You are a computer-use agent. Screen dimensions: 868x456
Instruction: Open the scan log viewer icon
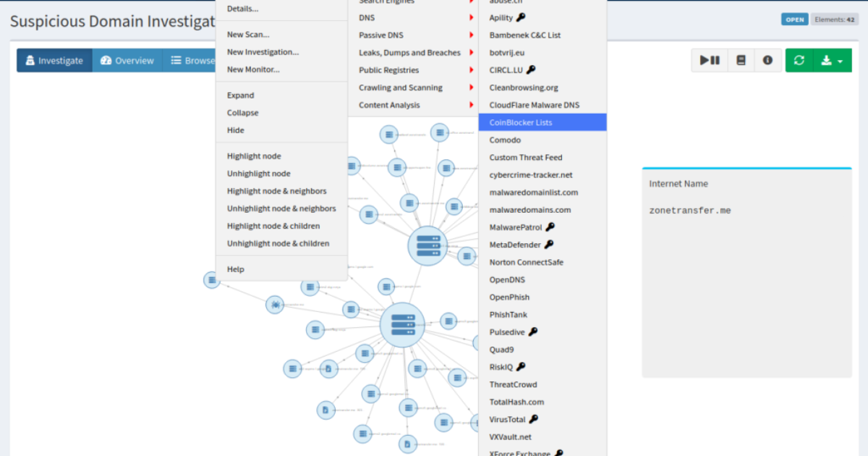(740, 60)
